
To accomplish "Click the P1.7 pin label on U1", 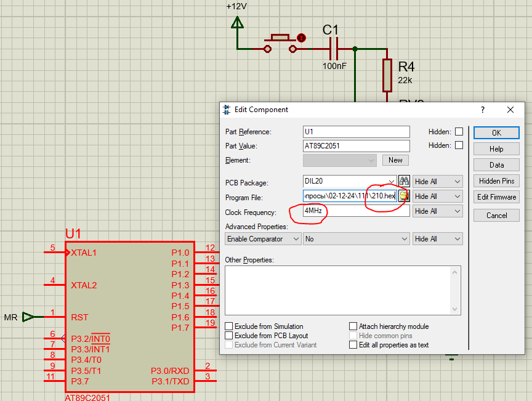I will [180, 328].
